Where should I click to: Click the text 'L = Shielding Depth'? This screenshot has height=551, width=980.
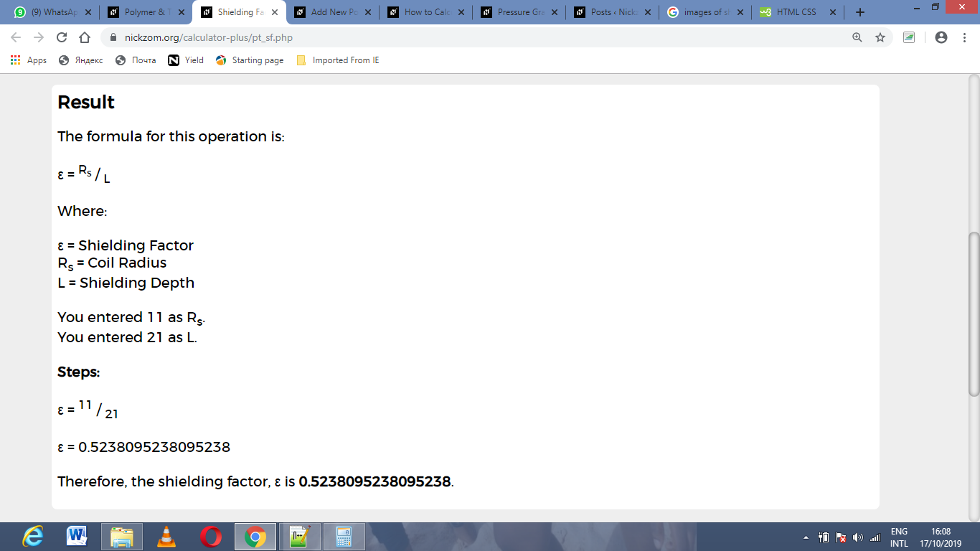point(126,283)
